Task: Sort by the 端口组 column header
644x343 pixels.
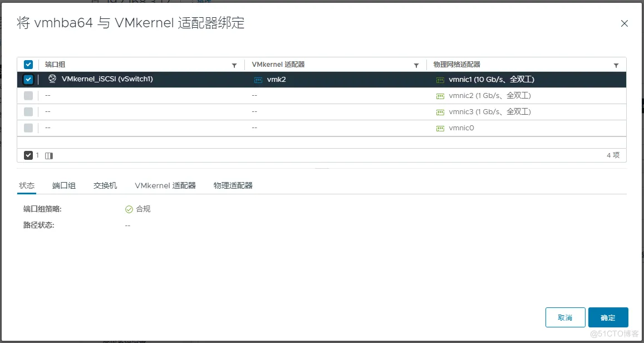Action: [x=55, y=65]
